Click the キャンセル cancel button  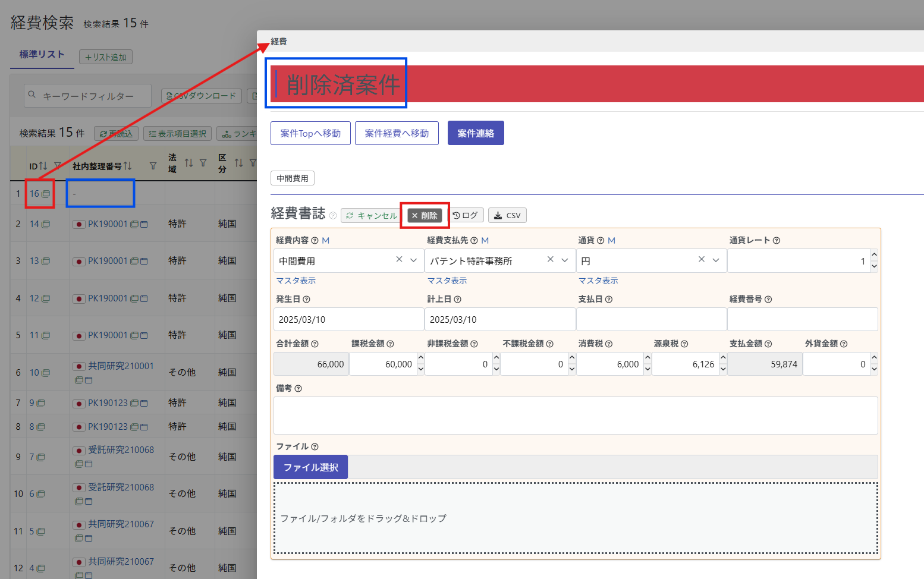[x=372, y=216]
